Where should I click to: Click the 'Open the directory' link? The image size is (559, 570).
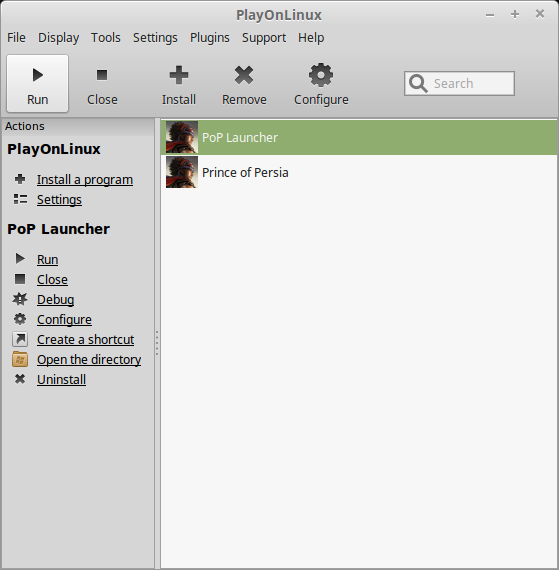[89, 360]
